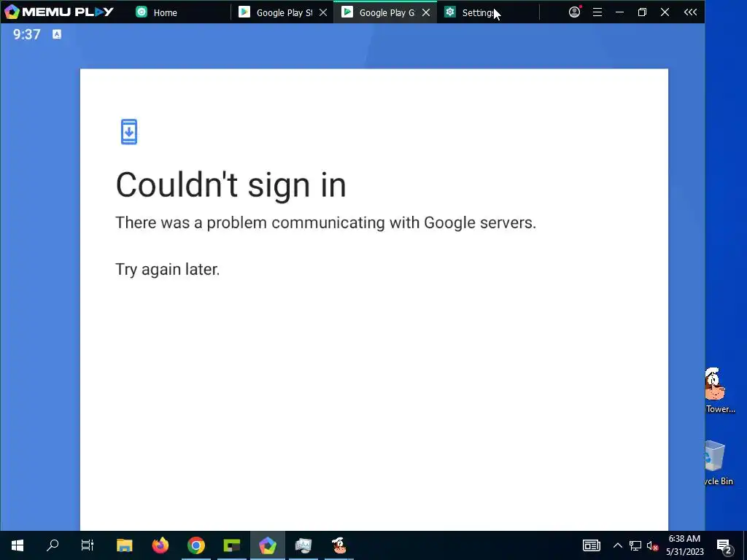Minimize the MEmu Play window
747x560 pixels.
[x=619, y=12]
